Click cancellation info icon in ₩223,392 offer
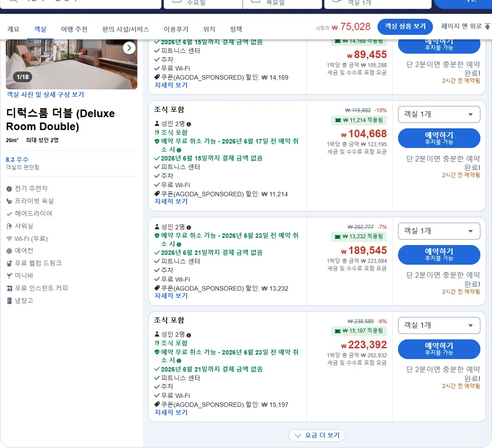 pos(179,361)
